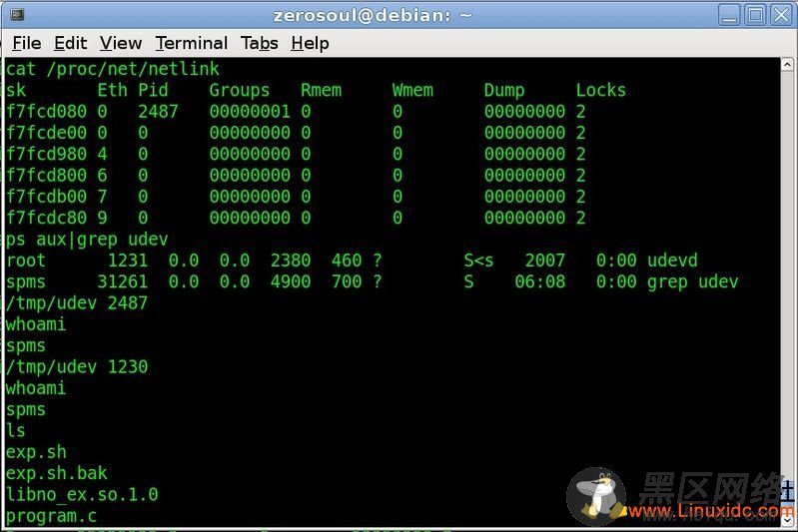This screenshot has height=532, width=798.
Task: Click the 'Rmem' column header
Action: click(321, 90)
